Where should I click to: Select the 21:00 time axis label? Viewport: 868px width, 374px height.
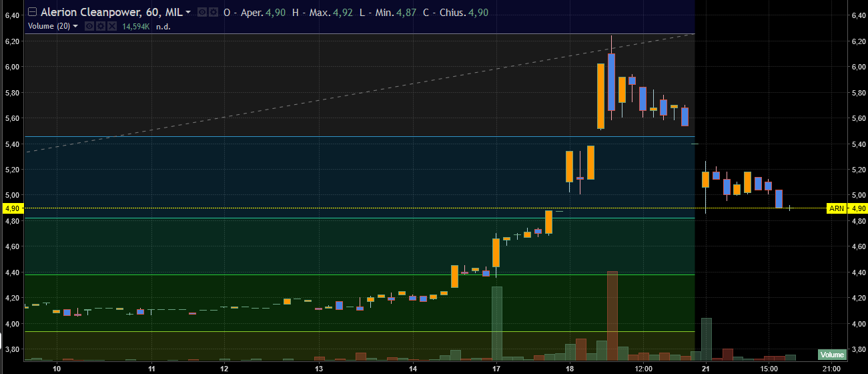click(831, 368)
